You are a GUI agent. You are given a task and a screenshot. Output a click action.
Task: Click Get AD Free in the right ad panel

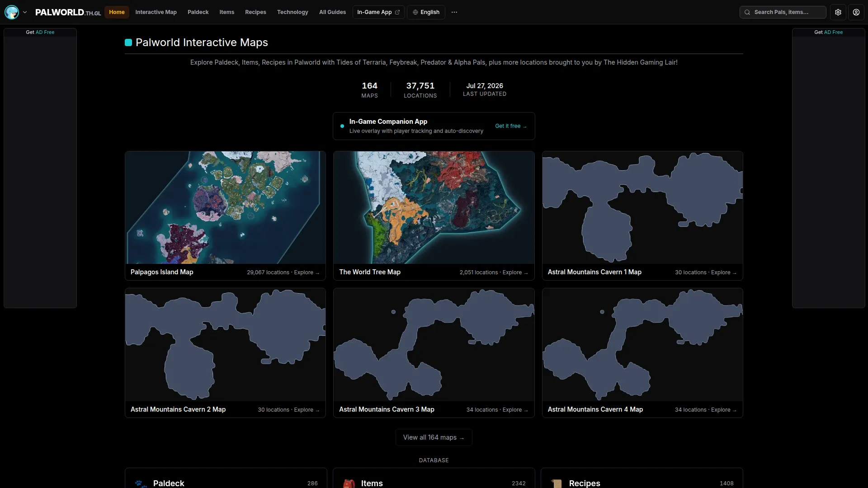click(x=829, y=32)
